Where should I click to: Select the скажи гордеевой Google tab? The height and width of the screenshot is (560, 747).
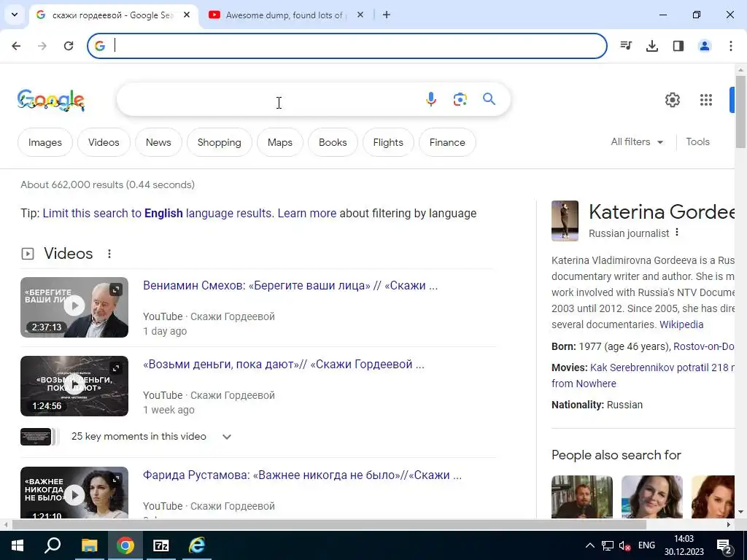pyautogui.click(x=112, y=15)
